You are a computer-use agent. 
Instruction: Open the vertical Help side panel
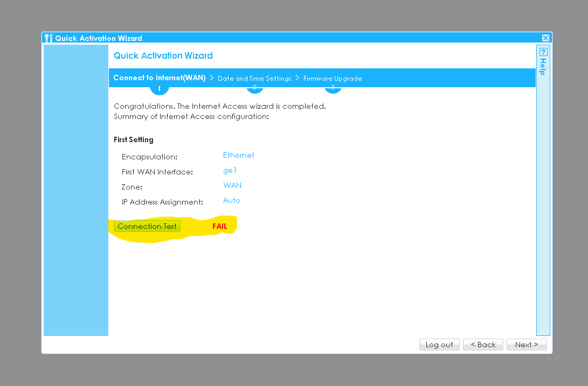point(543,67)
